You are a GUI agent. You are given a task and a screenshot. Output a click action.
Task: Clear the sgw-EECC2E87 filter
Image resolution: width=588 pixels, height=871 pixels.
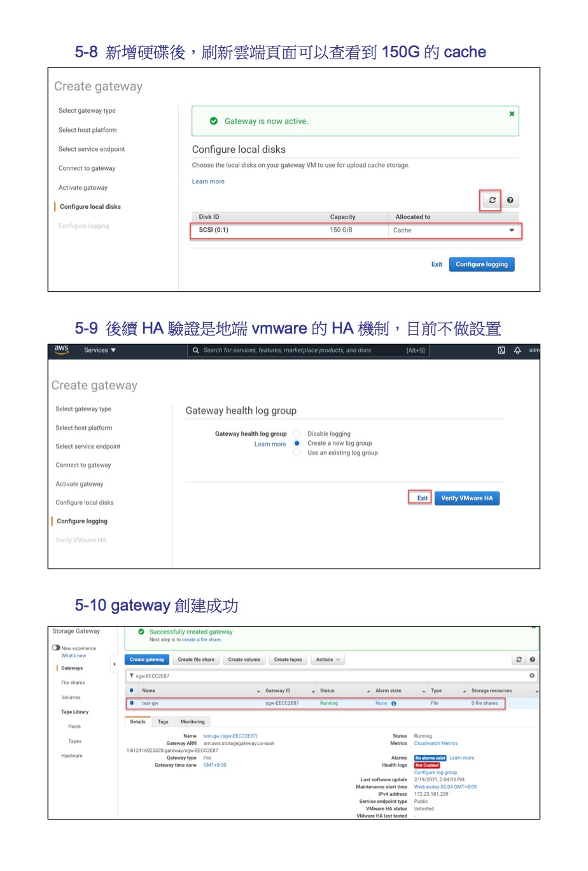coord(532,676)
